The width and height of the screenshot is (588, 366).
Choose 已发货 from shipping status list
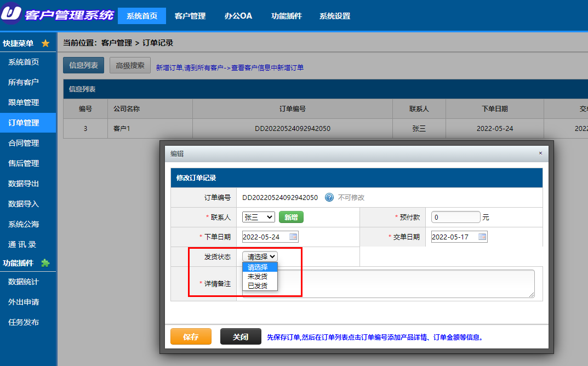pos(260,286)
